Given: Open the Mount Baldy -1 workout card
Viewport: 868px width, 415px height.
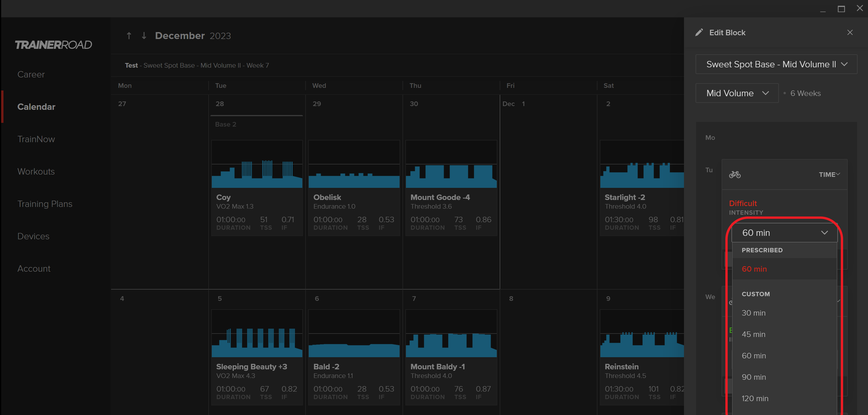Looking at the screenshot, I should click(x=451, y=357).
